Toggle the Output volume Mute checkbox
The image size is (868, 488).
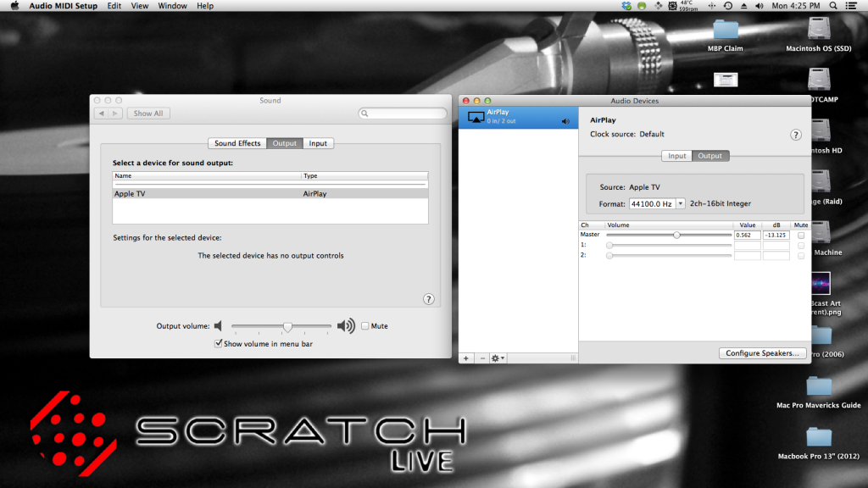[364, 326]
